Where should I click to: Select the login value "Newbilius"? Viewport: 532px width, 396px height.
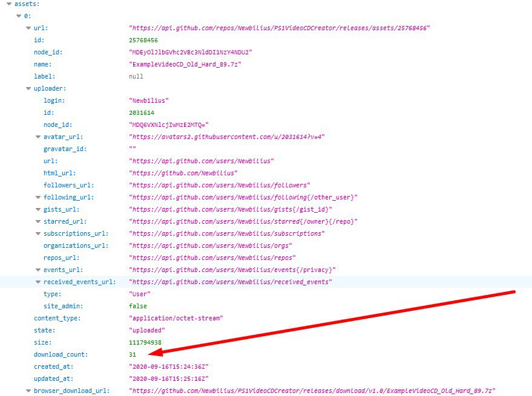click(149, 101)
